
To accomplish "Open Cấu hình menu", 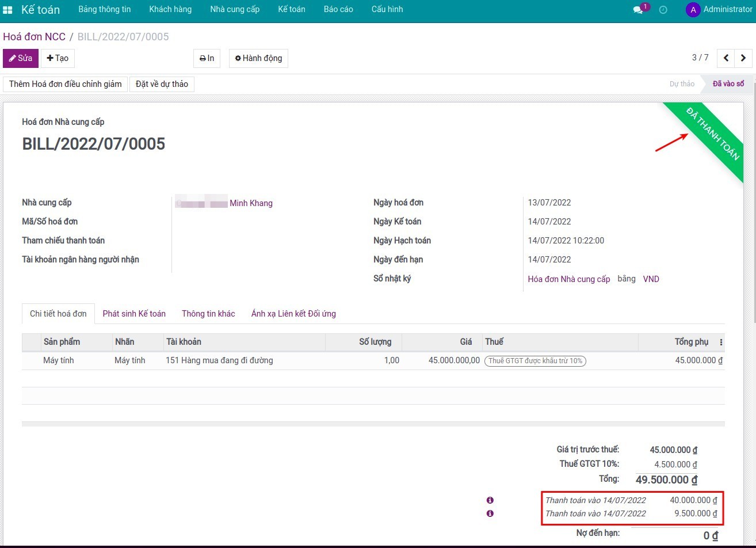I will pyautogui.click(x=387, y=9).
